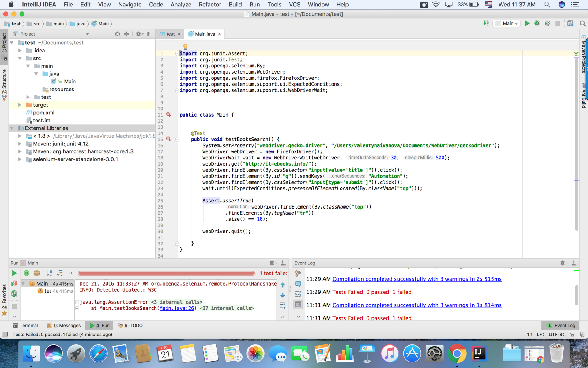Expand java.lang.AssertionError stack trace fold
Screen dimensions: 588x368
(x=77, y=302)
